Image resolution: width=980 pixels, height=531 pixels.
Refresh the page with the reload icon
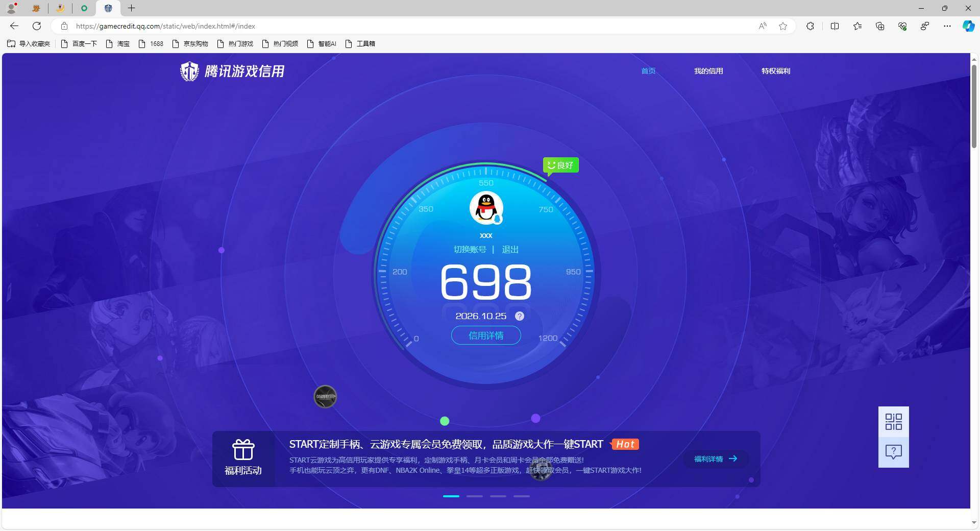(x=37, y=26)
